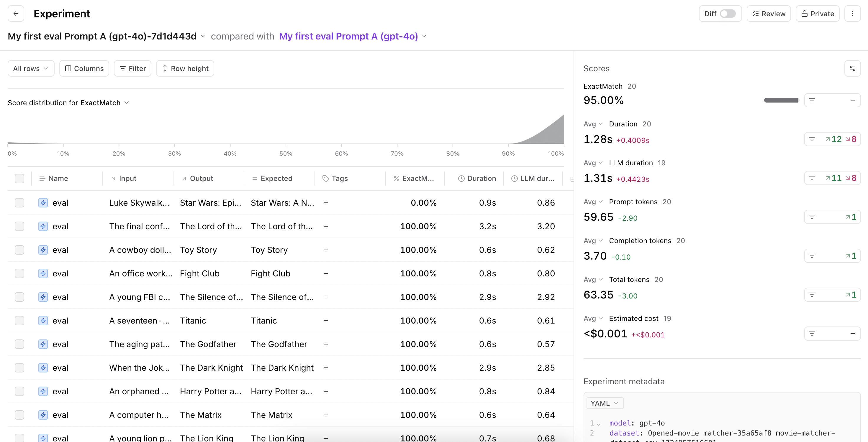Click the back arrow button
Viewport: 868px width, 442px height.
pos(16,14)
